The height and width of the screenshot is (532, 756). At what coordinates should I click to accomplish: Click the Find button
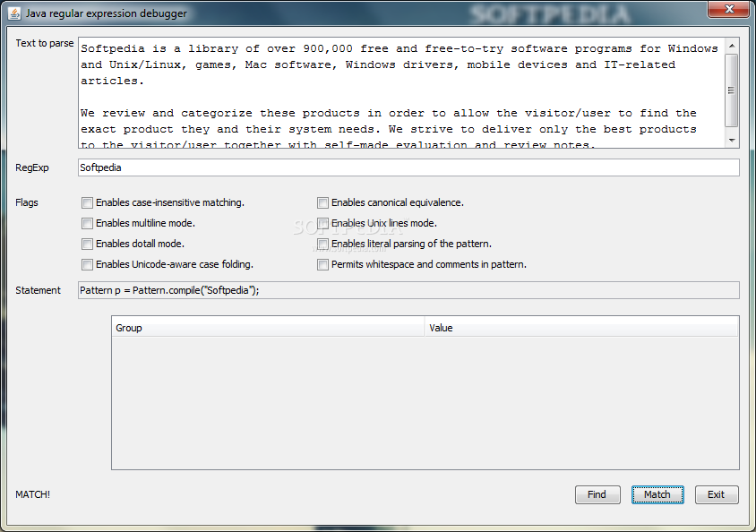coord(597,495)
